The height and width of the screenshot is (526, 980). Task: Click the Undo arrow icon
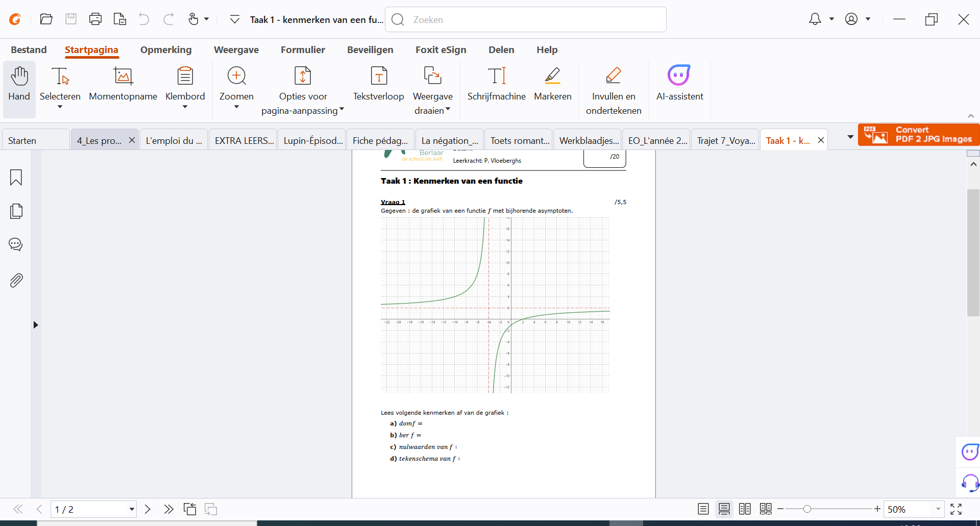[x=144, y=19]
